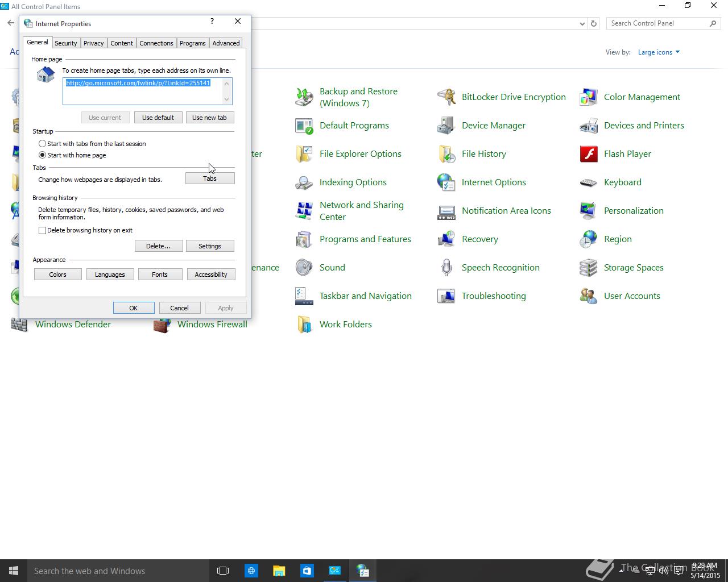Screen dimensions: 728x582
Task: Click the Colors appearance button
Action: [57, 275]
